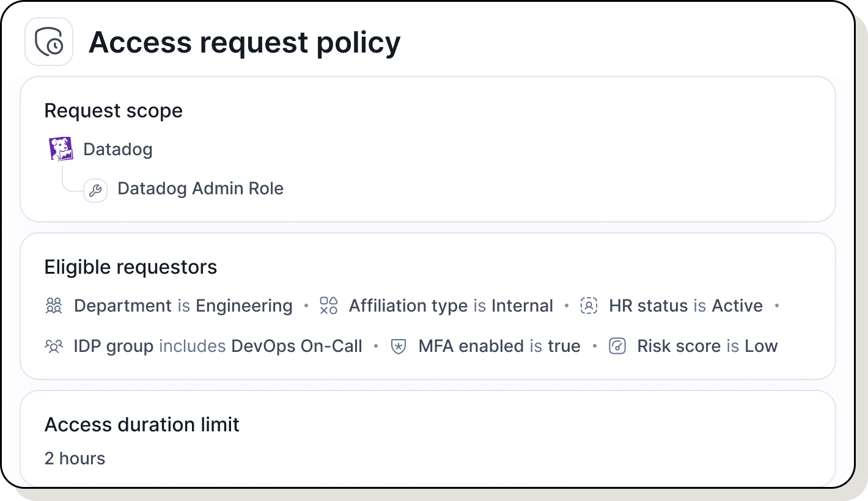This screenshot has width=868, height=501.
Task: Select the Engineering department value
Action: pyautogui.click(x=243, y=305)
